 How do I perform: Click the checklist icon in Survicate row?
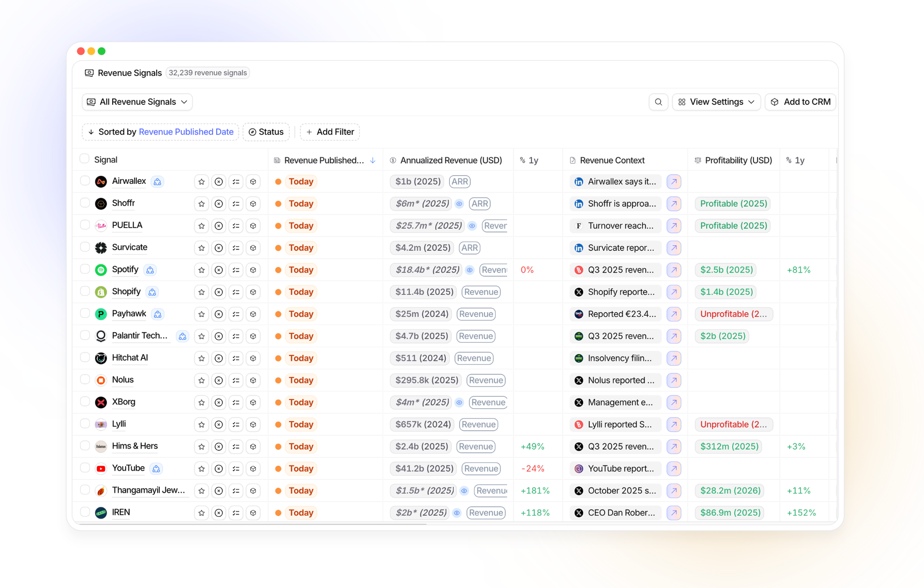click(236, 248)
